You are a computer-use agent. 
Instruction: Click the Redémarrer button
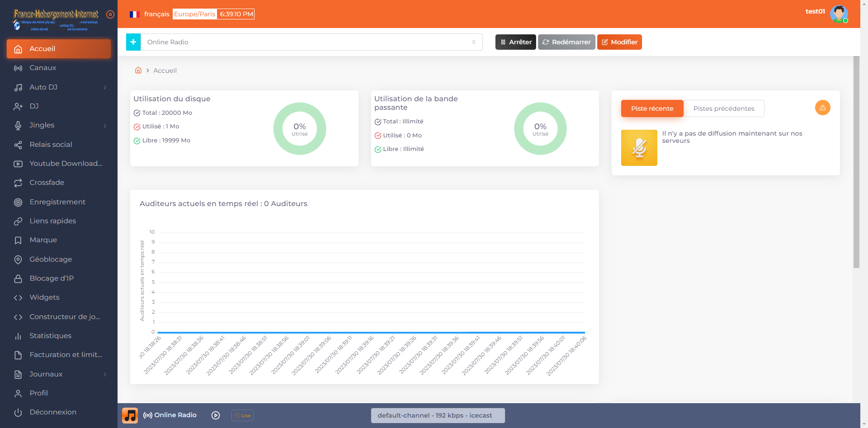coord(566,42)
